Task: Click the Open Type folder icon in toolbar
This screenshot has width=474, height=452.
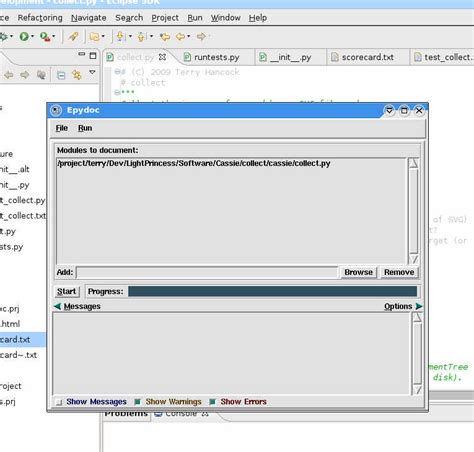Action: point(95,36)
